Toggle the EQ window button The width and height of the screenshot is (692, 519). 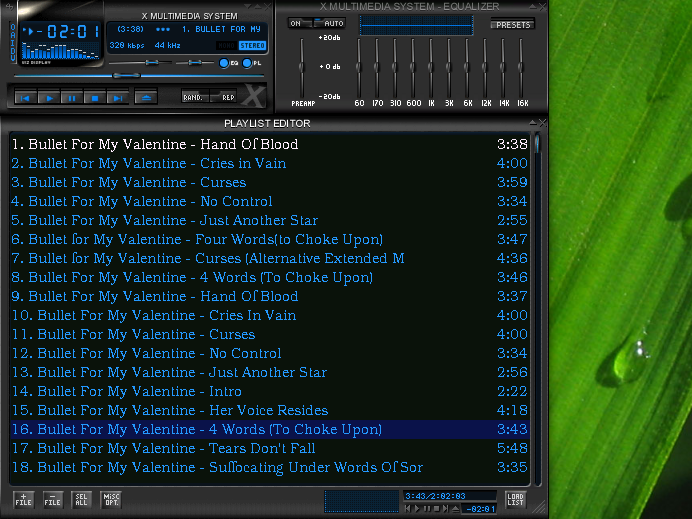(229, 63)
